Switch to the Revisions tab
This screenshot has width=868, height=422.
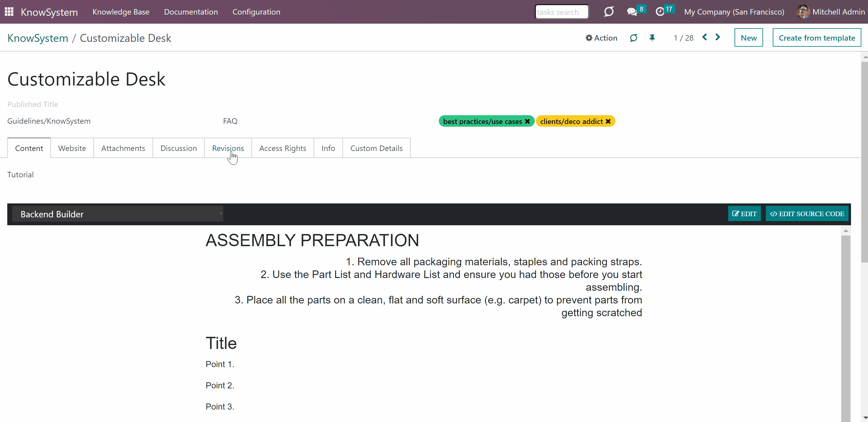coord(228,148)
